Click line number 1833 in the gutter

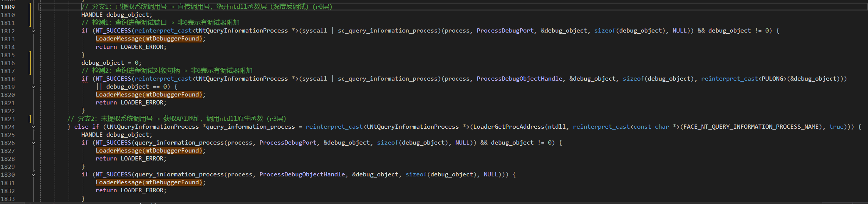click(x=8, y=199)
